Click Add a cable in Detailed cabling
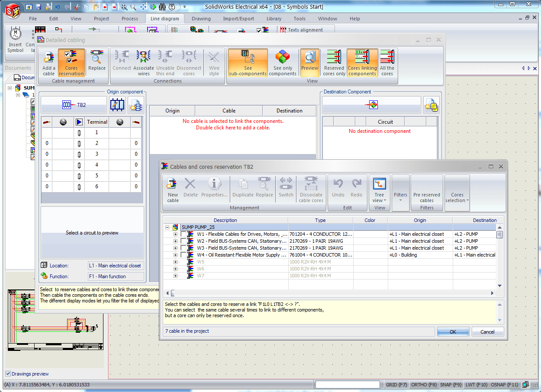Image resolution: width=541 pixels, height=392 pixels. [x=49, y=63]
